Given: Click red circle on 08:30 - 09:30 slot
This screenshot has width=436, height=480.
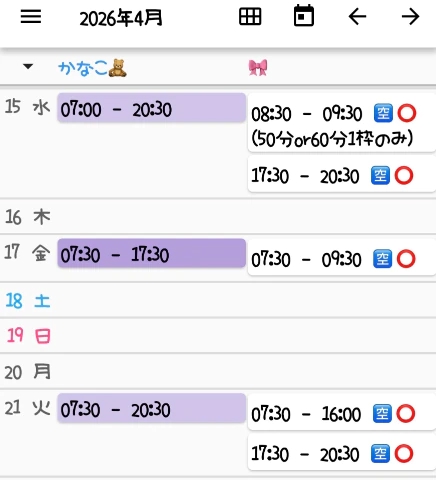Looking at the screenshot, I should pyautogui.click(x=407, y=113).
